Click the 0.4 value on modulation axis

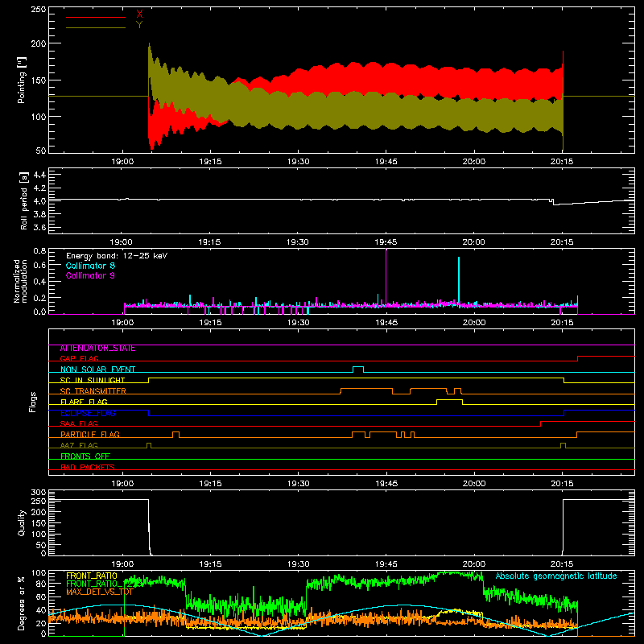39,281
